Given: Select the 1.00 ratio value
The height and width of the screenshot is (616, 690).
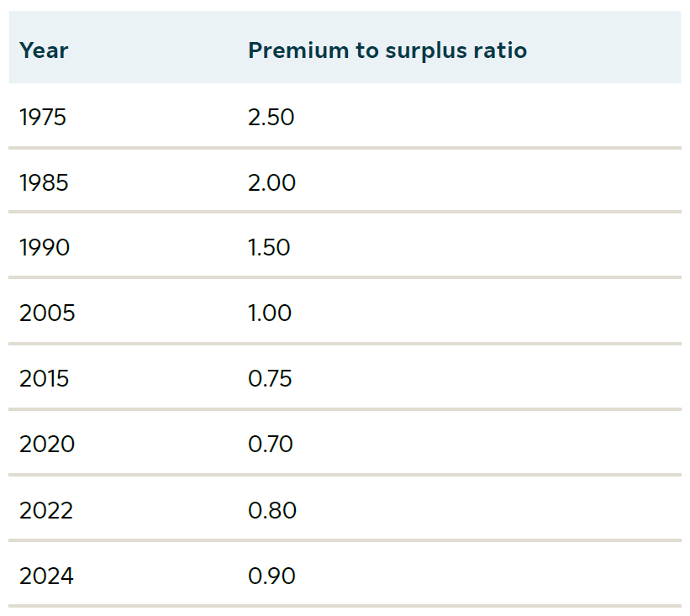Looking at the screenshot, I should (271, 313).
